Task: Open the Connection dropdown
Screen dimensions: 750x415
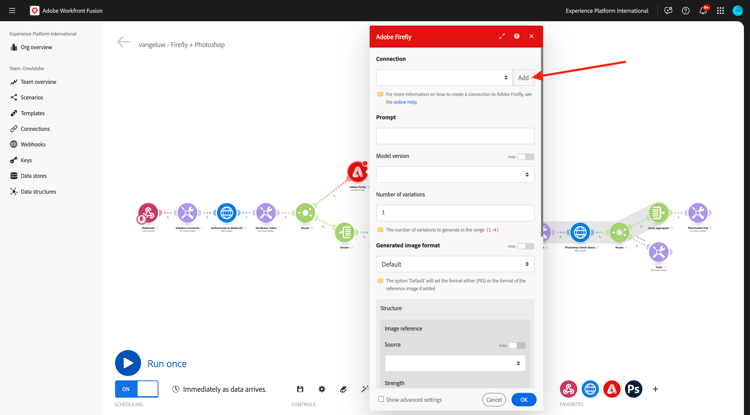Action: (444, 77)
